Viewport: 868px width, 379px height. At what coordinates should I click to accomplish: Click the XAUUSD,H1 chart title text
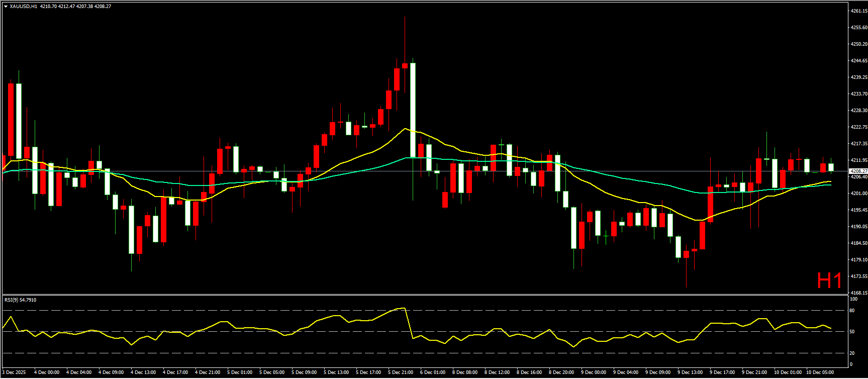[23, 7]
